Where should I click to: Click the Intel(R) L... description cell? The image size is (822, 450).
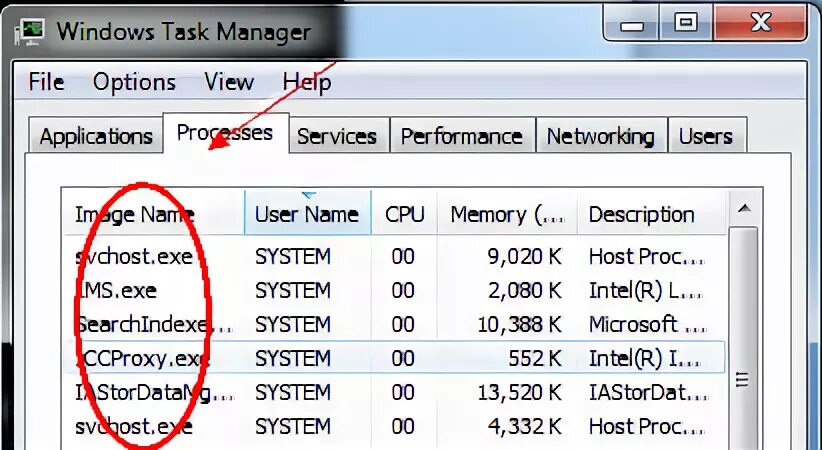point(645,290)
